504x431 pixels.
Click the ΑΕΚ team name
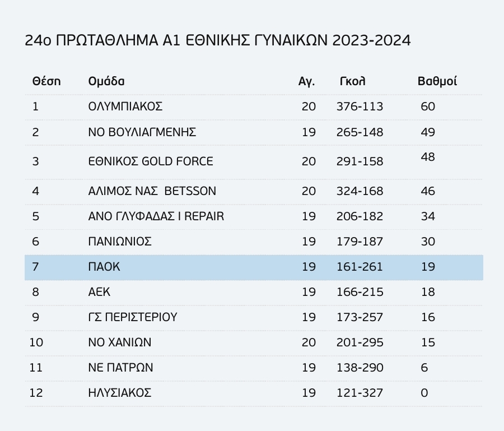(99, 292)
